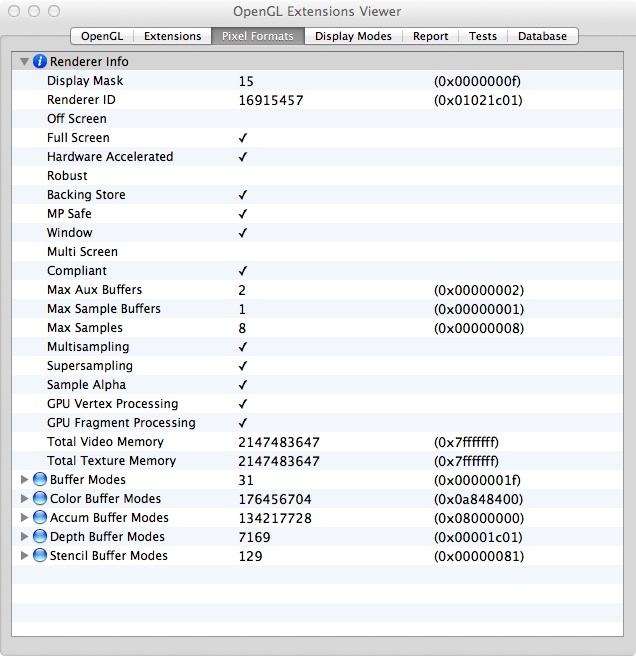
Task: Click the GPU Vertex Processing checkmark
Action: tap(243, 404)
